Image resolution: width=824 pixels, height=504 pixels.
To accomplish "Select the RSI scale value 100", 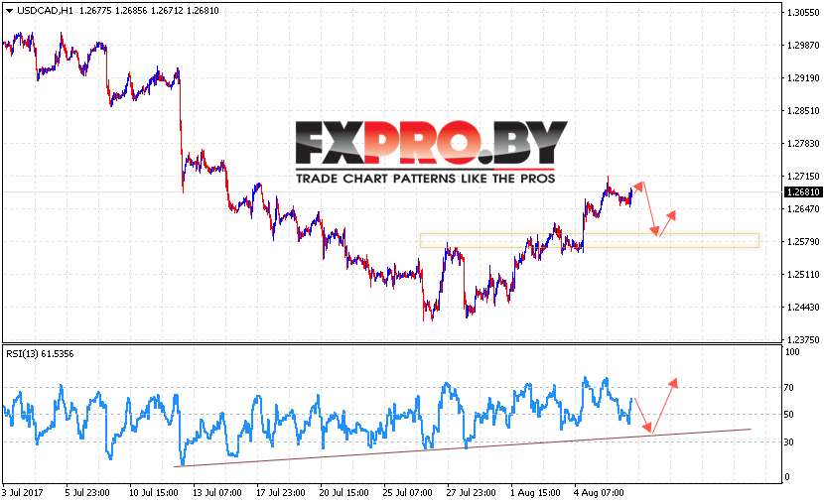I will click(x=792, y=352).
